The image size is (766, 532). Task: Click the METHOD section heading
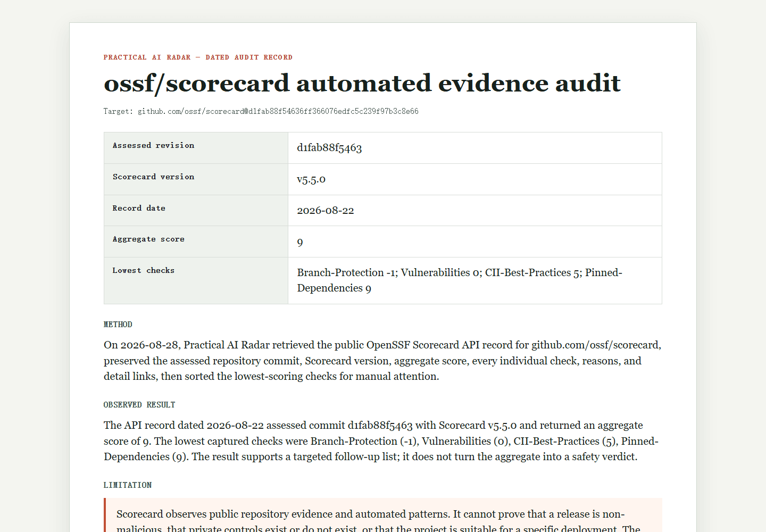click(118, 325)
